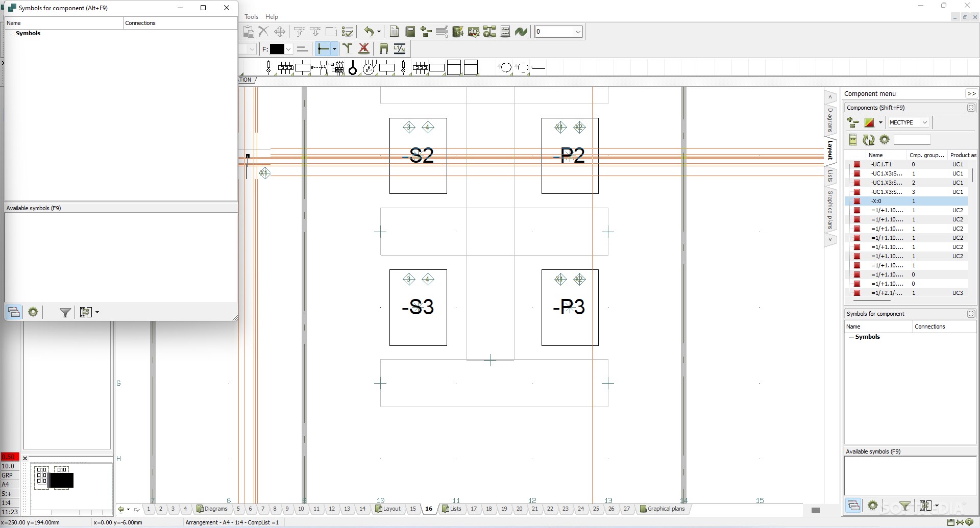Click the plus-minus add component icon in Components panel
The image size is (980, 528).
point(853,122)
